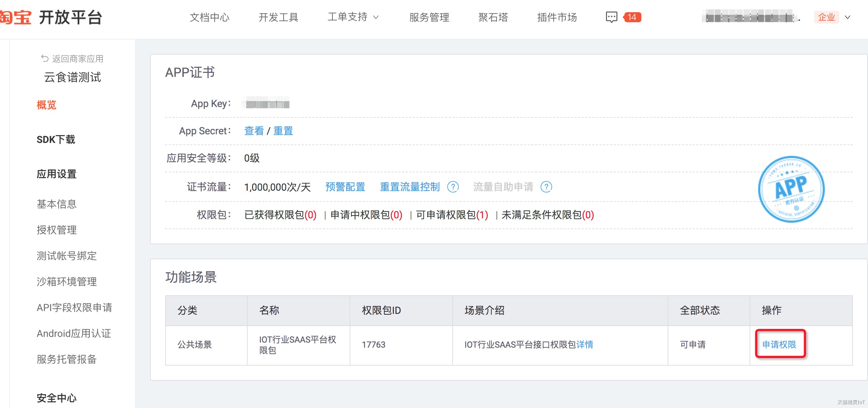Click 查看 to view App Secret

pos(254,131)
